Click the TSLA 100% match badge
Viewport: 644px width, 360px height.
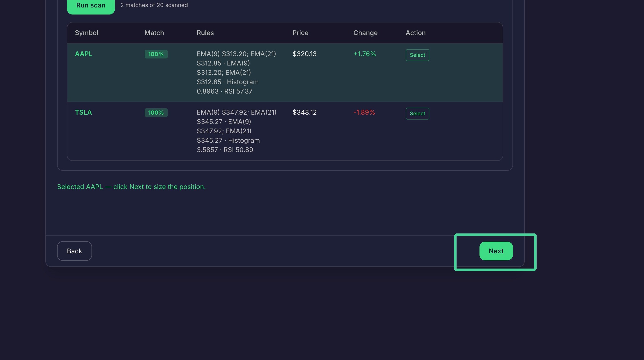coord(156,113)
